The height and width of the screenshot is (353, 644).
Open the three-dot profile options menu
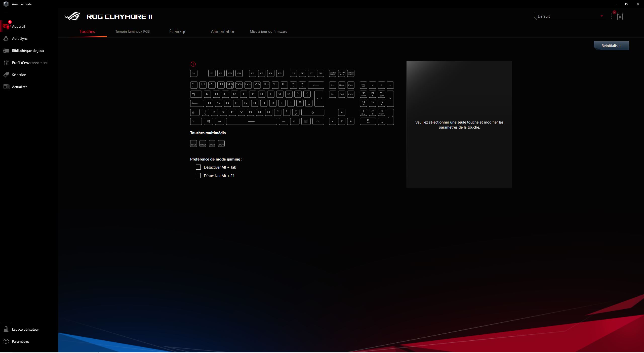point(612,16)
